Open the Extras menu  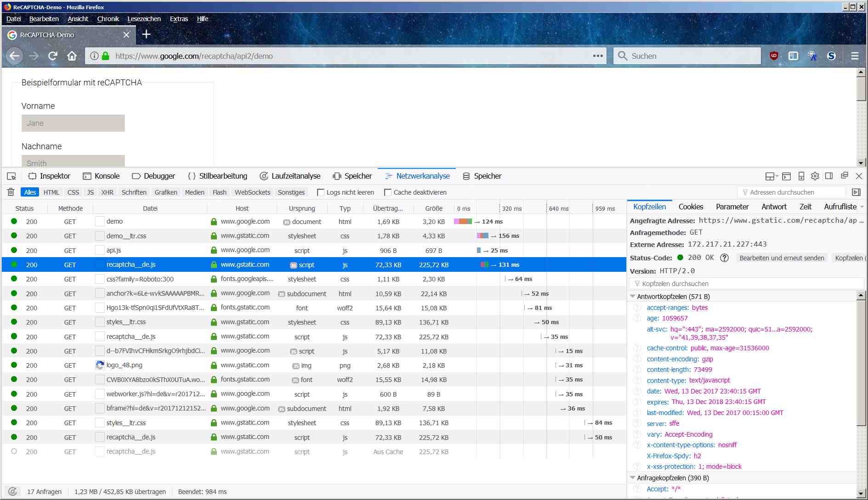click(179, 19)
